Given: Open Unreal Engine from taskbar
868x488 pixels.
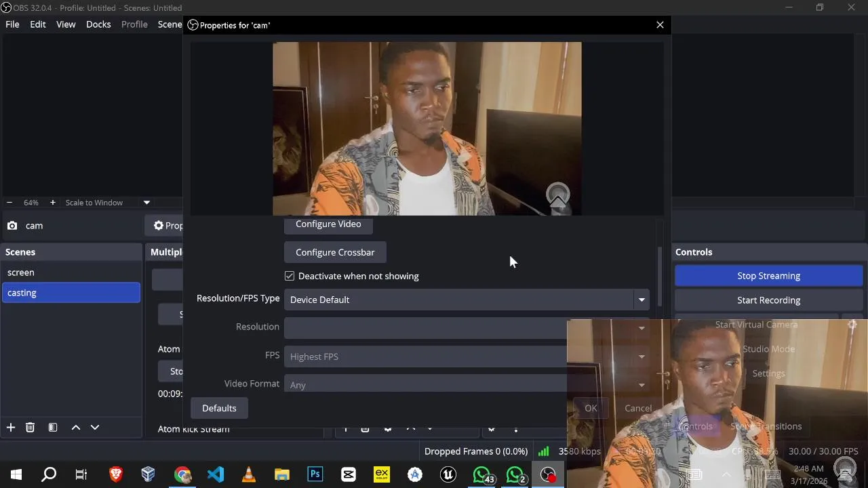Looking at the screenshot, I should coord(448,474).
